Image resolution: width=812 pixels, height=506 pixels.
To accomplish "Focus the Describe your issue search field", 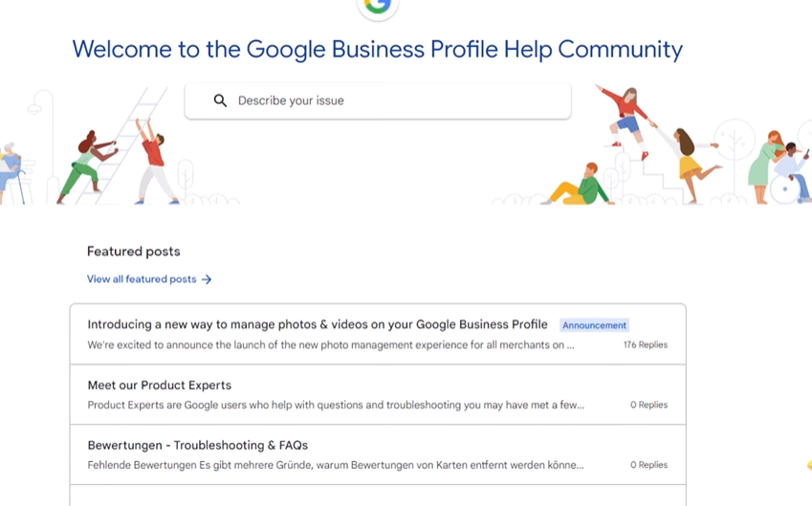I will click(x=392, y=100).
